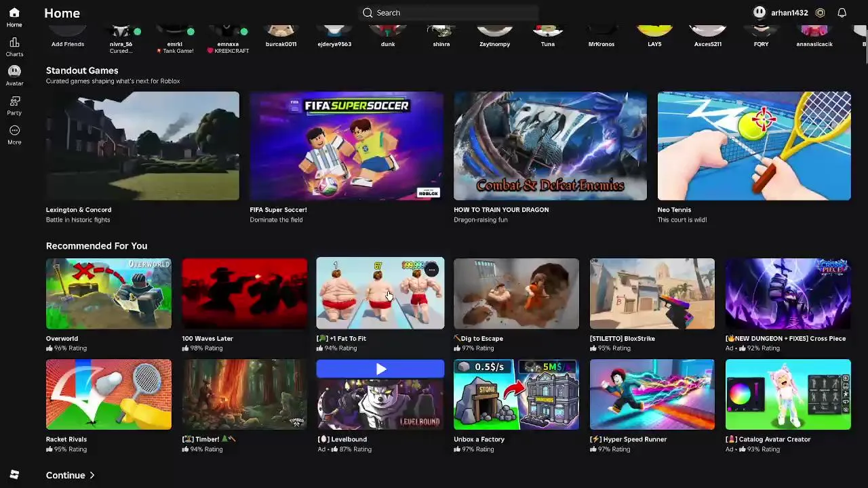
Task: Open friend shinra avatar
Action: pos(441,32)
